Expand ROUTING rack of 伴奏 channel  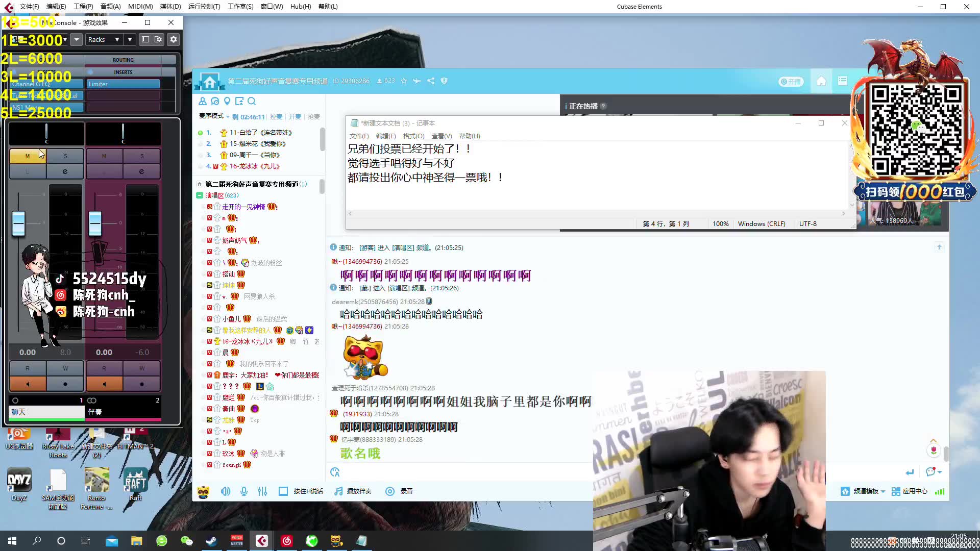coord(123,60)
